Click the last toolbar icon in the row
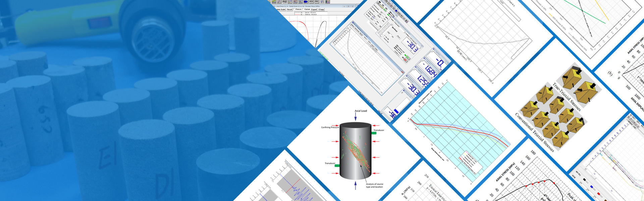 (327, 2)
